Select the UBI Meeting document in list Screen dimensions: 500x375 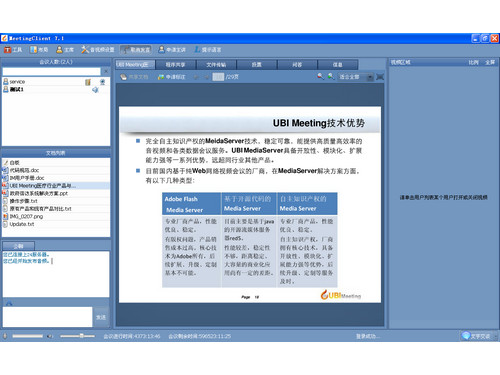click(56, 186)
